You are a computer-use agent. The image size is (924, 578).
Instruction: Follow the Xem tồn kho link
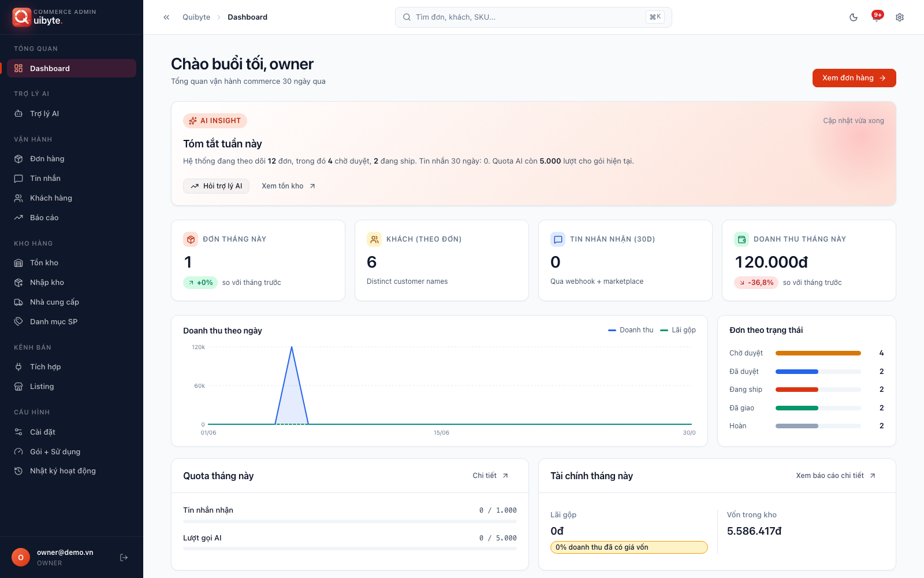pos(288,186)
